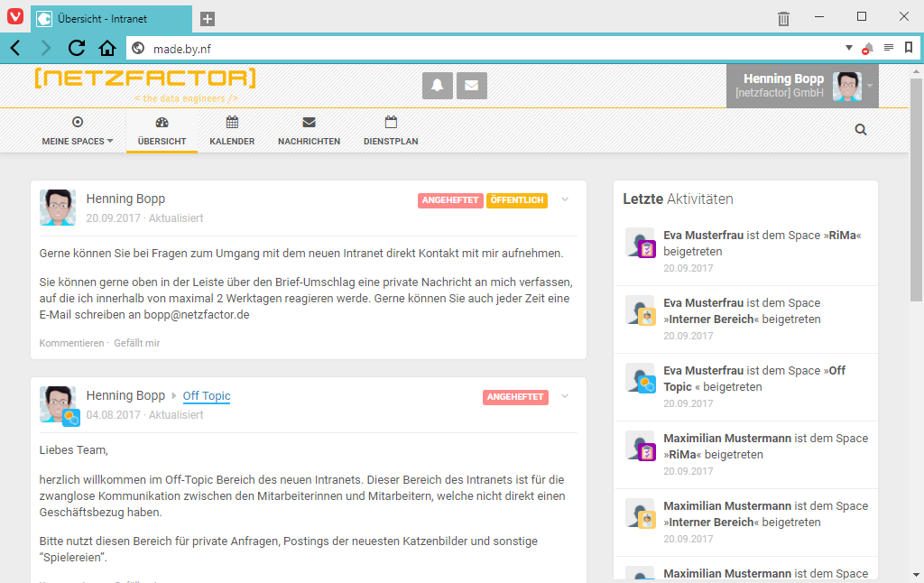
Task: Open activity: Eva Musterfrau joined RiMa
Action: click(x=745, y=252)
